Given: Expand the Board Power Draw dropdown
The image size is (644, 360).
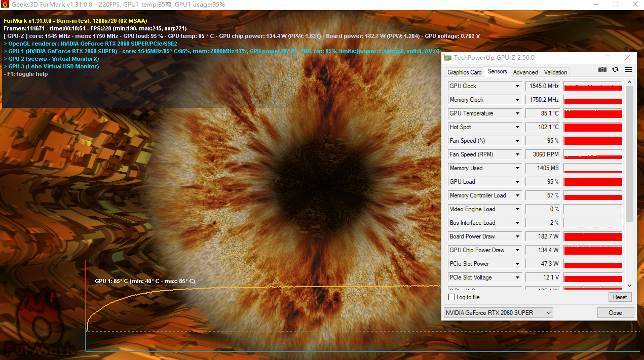Looking at the screenshot, I should tap(517, 236).
